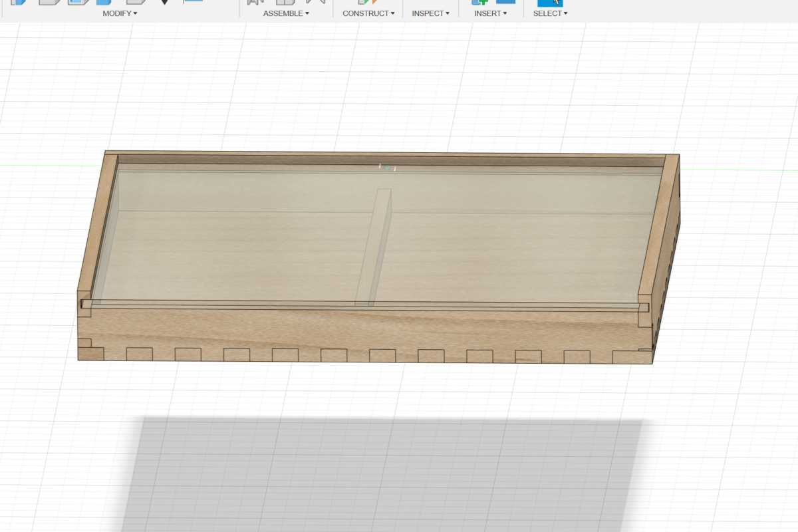This screenshot has width=798, height=532.
Task: Click the active Select tool icon
Action: (550, 2)
